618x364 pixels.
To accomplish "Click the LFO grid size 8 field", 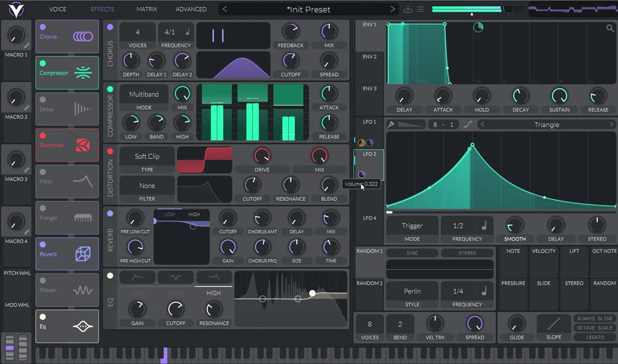I will click(x=435, y=125).
